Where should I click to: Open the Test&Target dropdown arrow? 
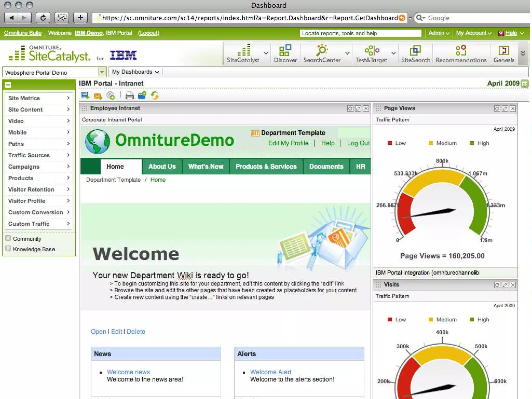coord(394,53)
